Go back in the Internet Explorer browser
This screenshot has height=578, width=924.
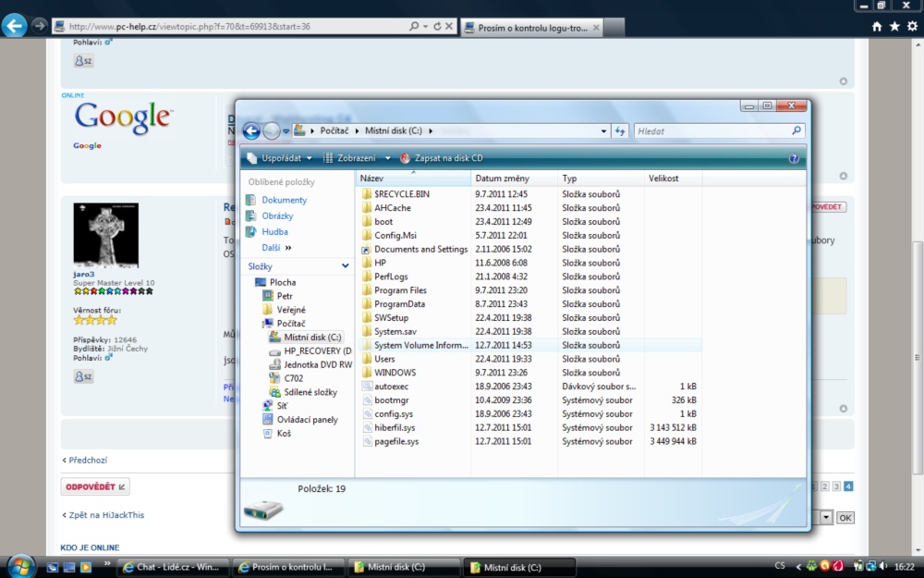pyautogui.click(x=14, y=26)
